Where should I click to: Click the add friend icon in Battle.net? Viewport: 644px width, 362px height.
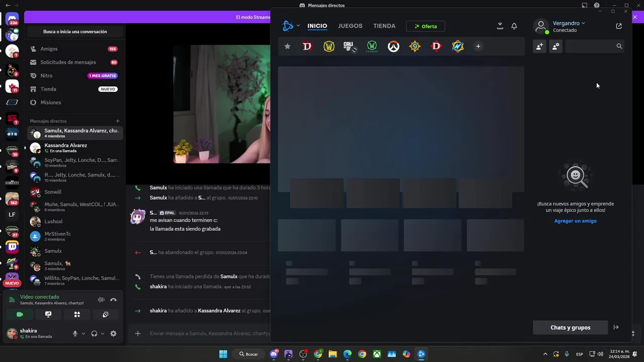click(539, 46)
